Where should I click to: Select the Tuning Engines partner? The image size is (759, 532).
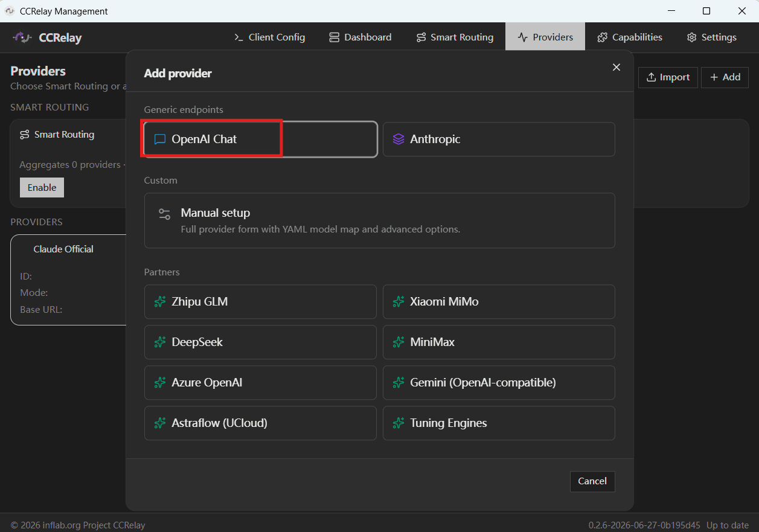[499, 423]
